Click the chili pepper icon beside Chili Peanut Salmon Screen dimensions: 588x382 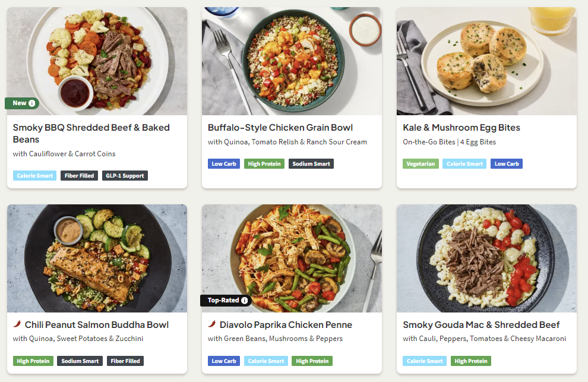[17, 324]
